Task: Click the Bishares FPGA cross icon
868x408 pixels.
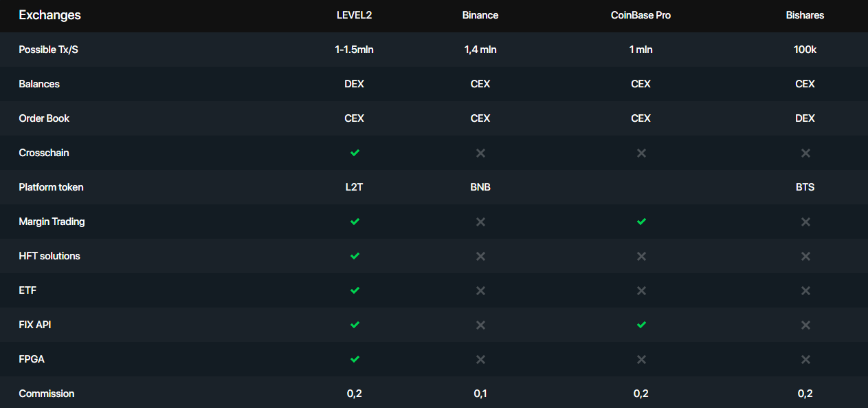Action: (805, 359)
